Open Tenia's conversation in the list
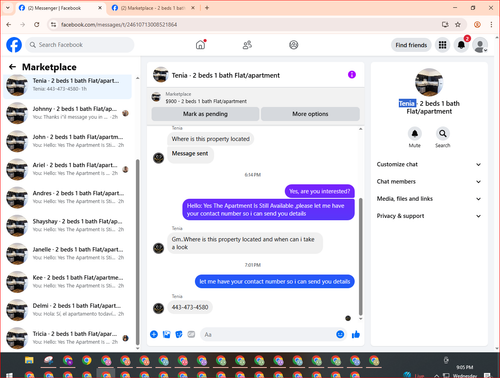Screen dimensions: 500x378 click(68, 85)
